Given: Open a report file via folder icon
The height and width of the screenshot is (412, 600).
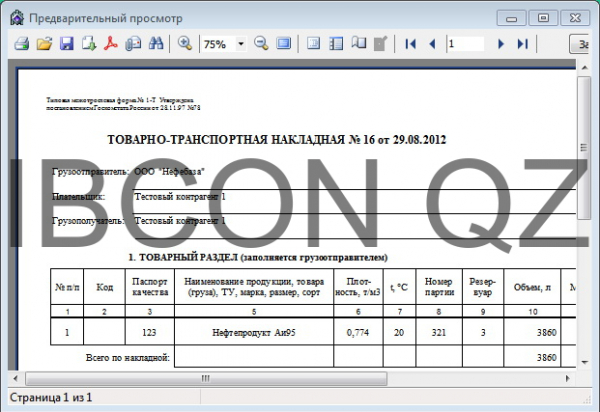Looking at the screenshot, I should [x=44, y=44].
